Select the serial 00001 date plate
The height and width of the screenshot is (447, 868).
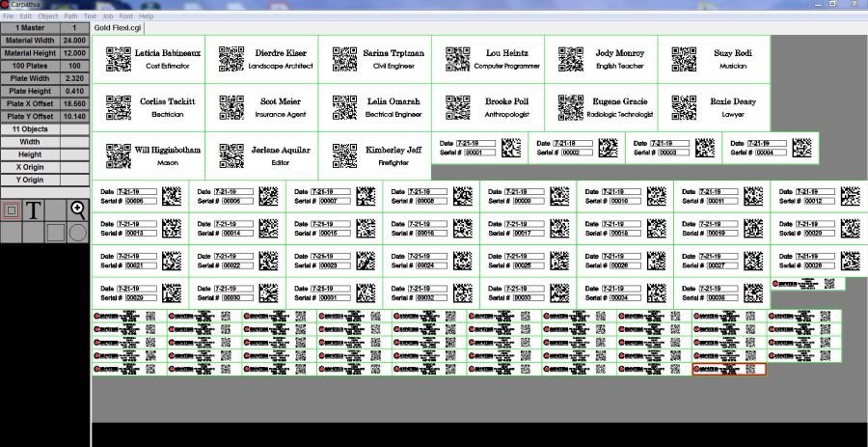coord(480,148)
